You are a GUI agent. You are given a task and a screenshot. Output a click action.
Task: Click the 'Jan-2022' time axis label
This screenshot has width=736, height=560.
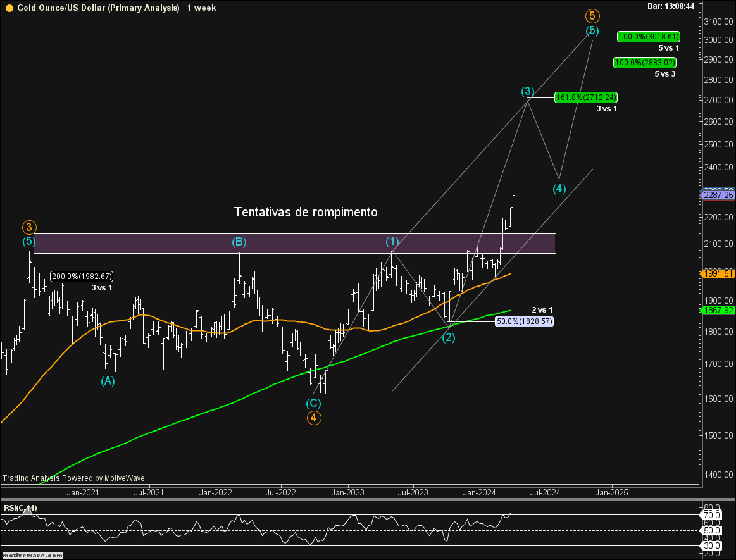point(215,492)
